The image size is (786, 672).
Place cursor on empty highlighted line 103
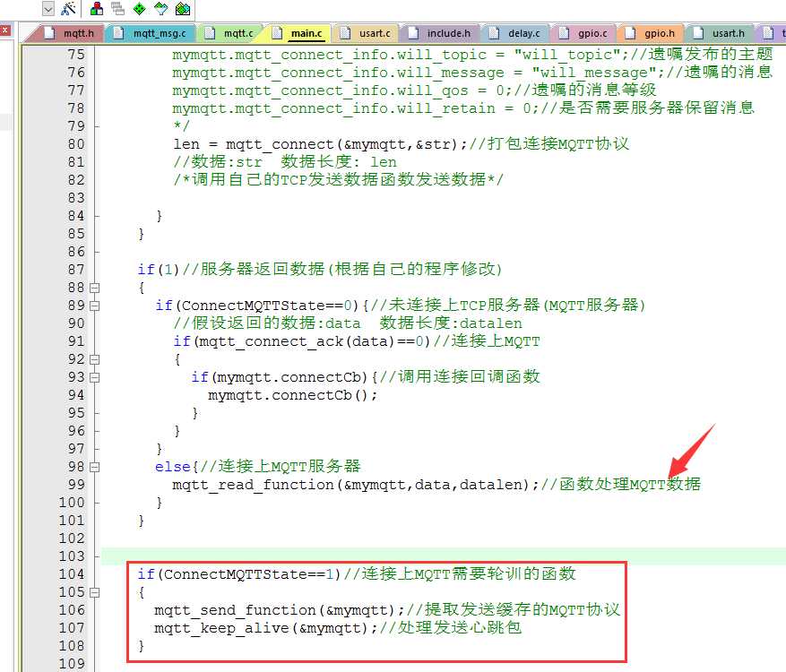tap(444, 556)
